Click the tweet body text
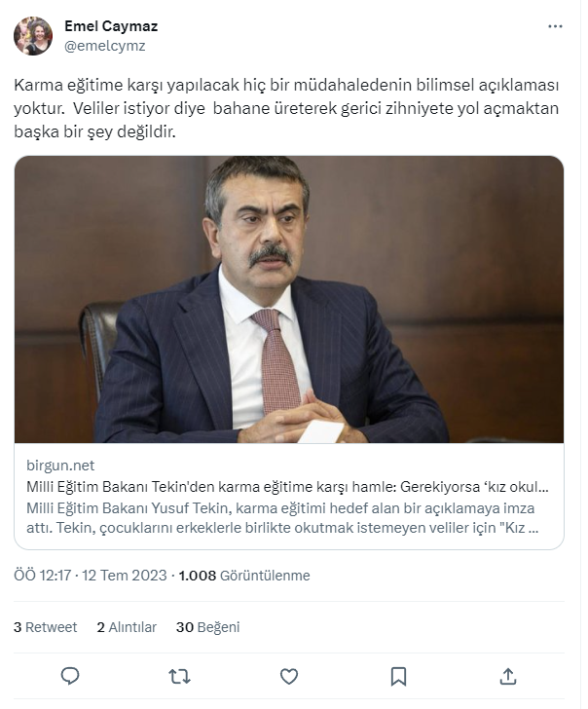 tap(286, 108)
